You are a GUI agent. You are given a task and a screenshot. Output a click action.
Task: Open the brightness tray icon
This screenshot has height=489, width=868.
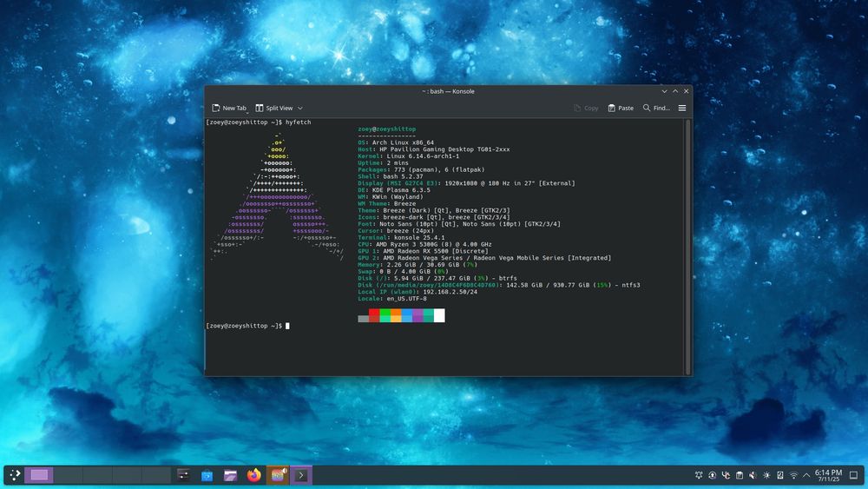point(766,475)
